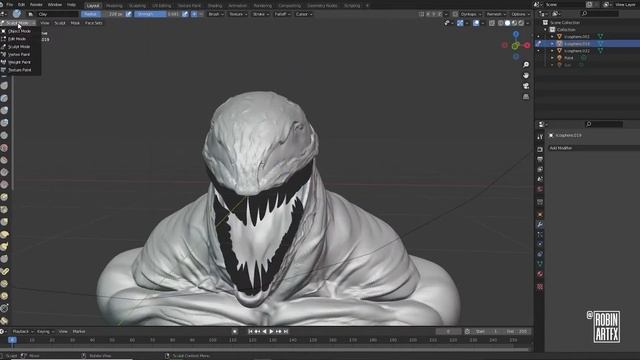640x360 pixels.
Task: Open the Cursor dropdown
Action: (303, 14)
